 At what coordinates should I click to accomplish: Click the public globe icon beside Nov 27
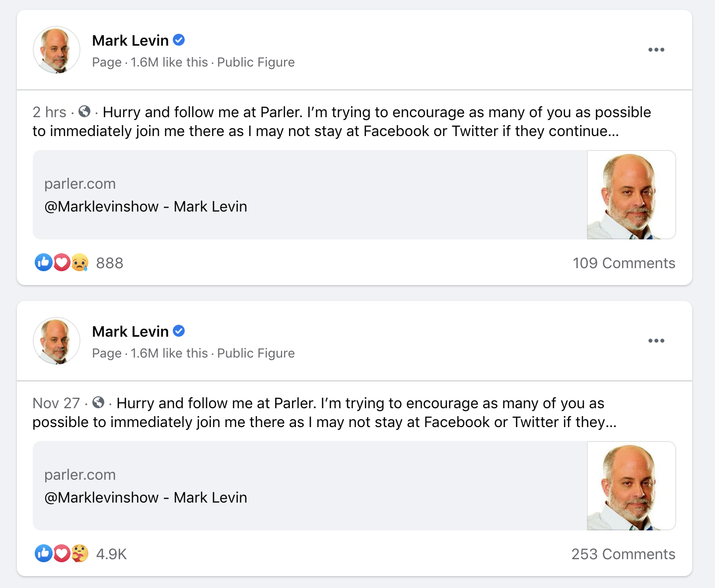tap(98, 403)
